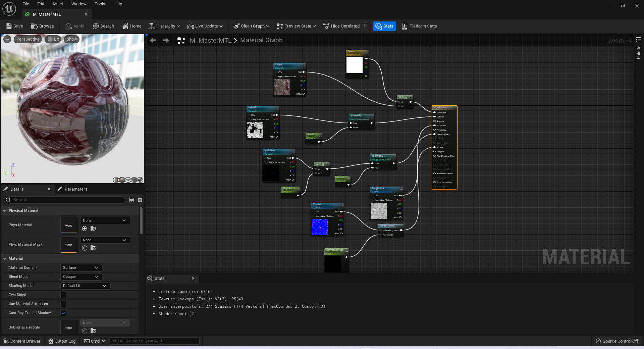Click the console command input field

pyautogui.click(x=154, y=341)
